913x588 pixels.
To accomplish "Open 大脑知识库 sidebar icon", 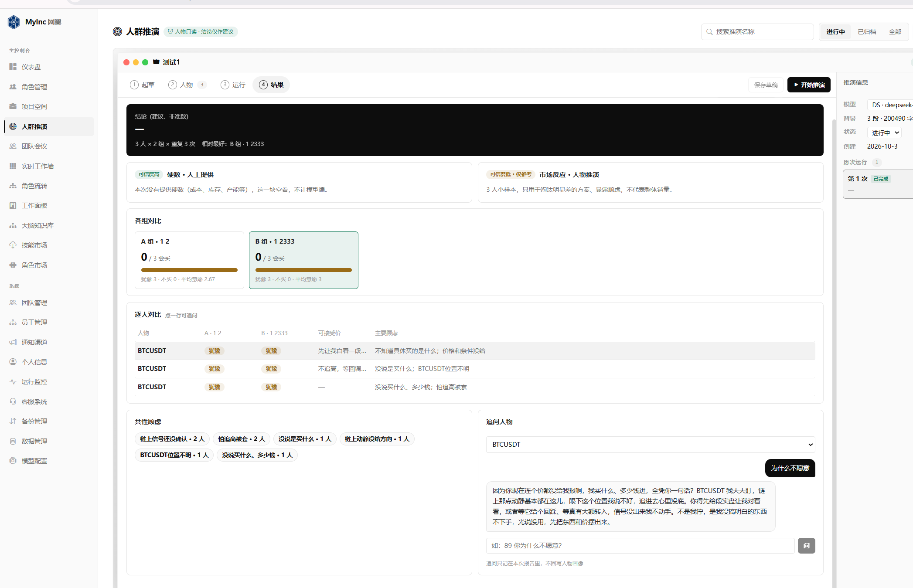I will coord(13,225).
